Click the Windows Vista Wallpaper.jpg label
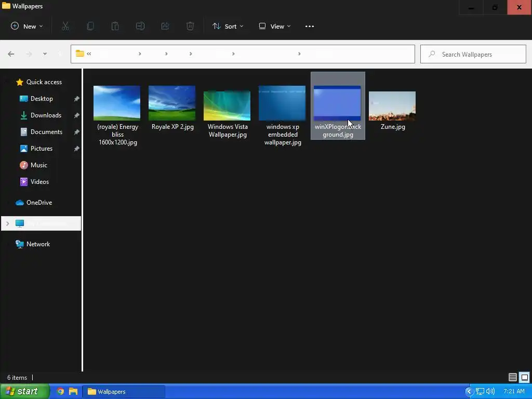This screenshot has height=399, width=532. [228, 130]
